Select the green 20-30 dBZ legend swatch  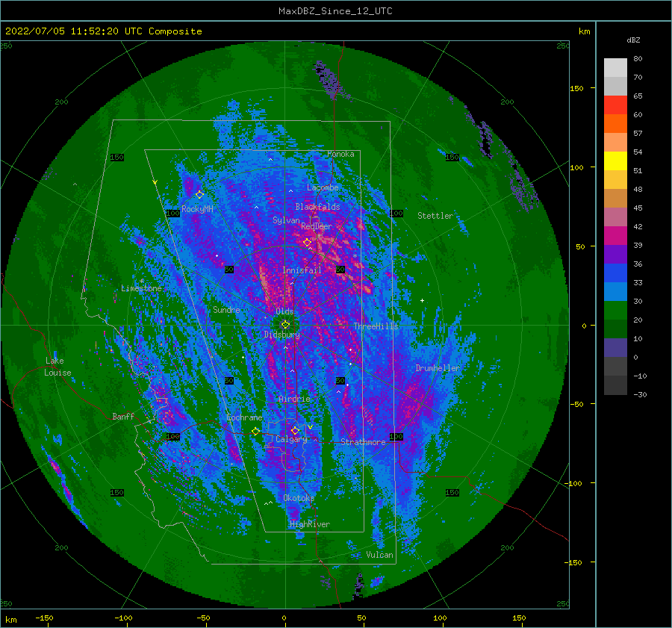point(615,310)
